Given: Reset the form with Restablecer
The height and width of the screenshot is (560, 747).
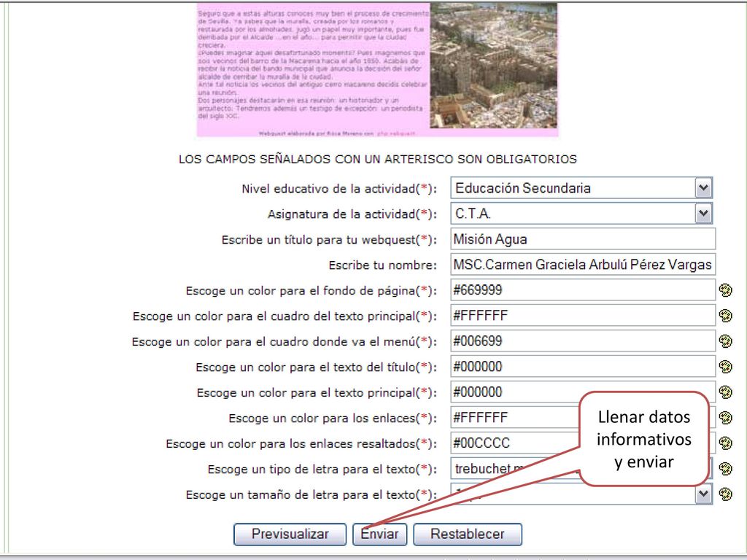Looking at the screenshot, I should (x=468, y=534).
